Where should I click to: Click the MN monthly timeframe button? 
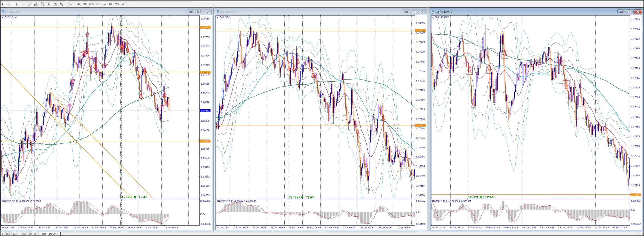123,4
